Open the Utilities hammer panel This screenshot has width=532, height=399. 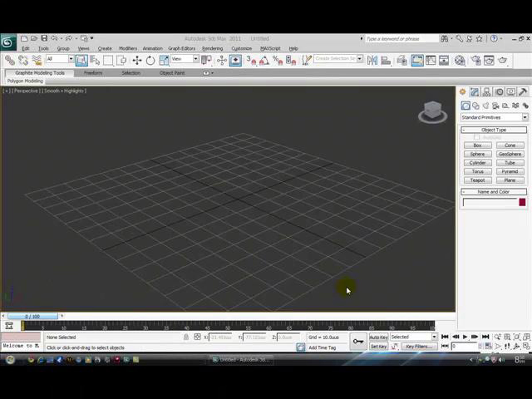click(x=523, y=92)
